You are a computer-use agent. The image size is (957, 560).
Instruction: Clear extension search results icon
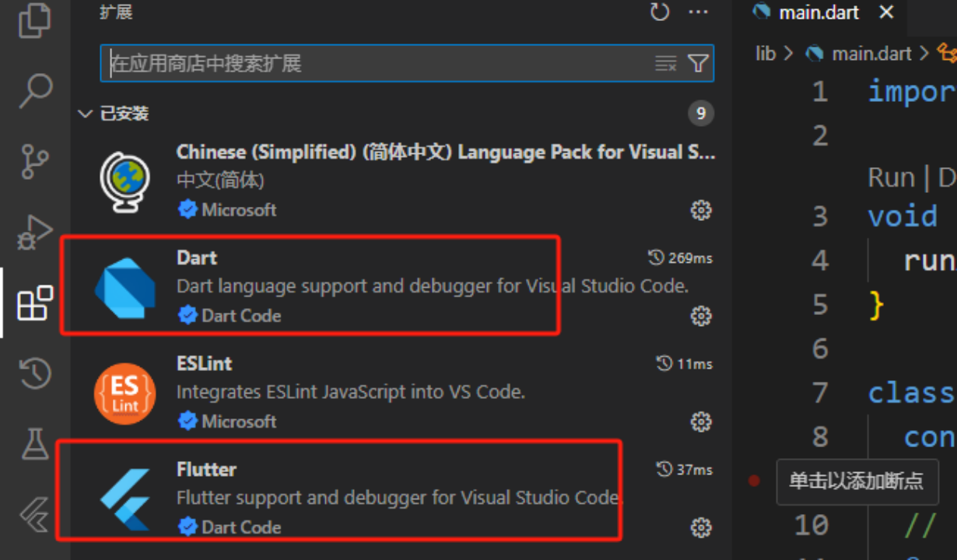[666, 64]
